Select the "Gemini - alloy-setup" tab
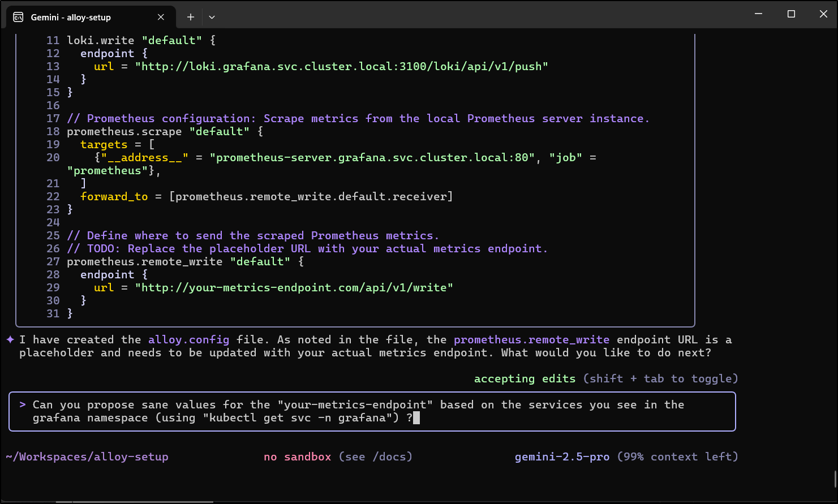838x504 pixels. (91, 17)
